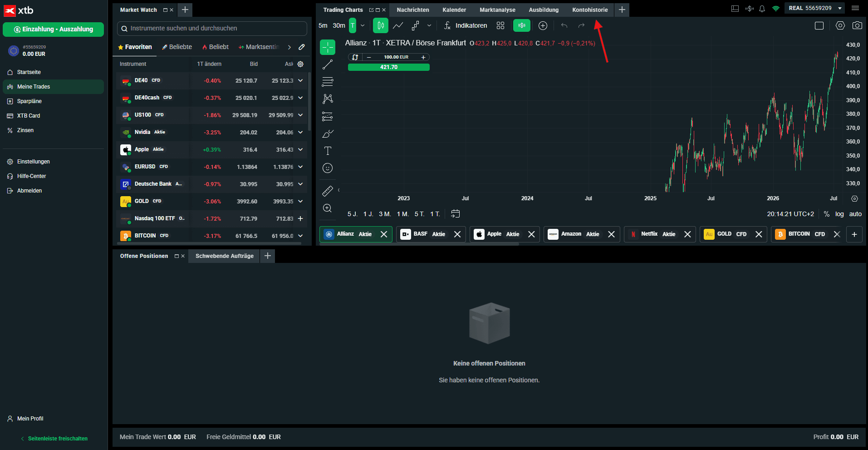Undo the last chart action
The width and height of the screenshot is (868, 450).
point(564,25)
